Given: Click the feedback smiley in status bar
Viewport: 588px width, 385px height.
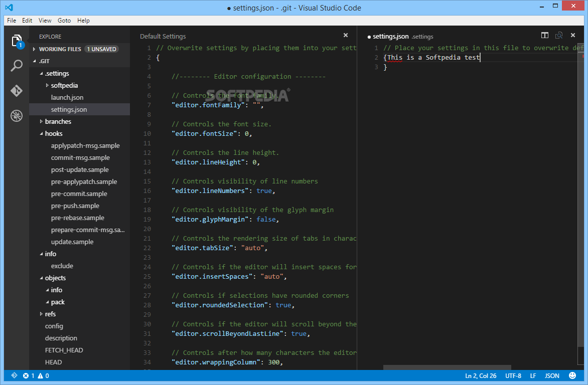Looking at the screenshot, I should 572,375.
